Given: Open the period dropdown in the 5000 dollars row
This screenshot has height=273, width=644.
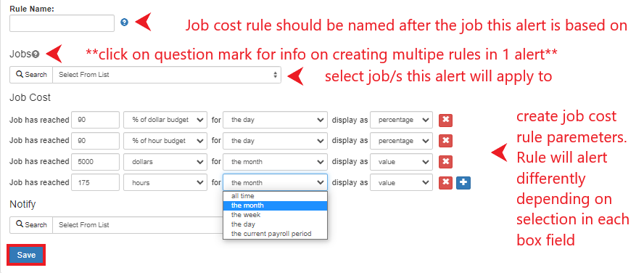Looking at the screenshot, I should pos(275,162).
